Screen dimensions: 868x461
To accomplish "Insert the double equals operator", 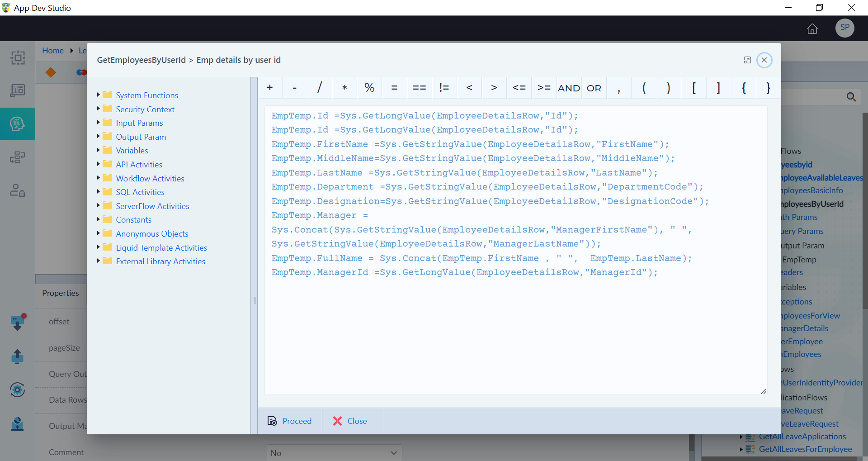I will [x=419, y=88].
